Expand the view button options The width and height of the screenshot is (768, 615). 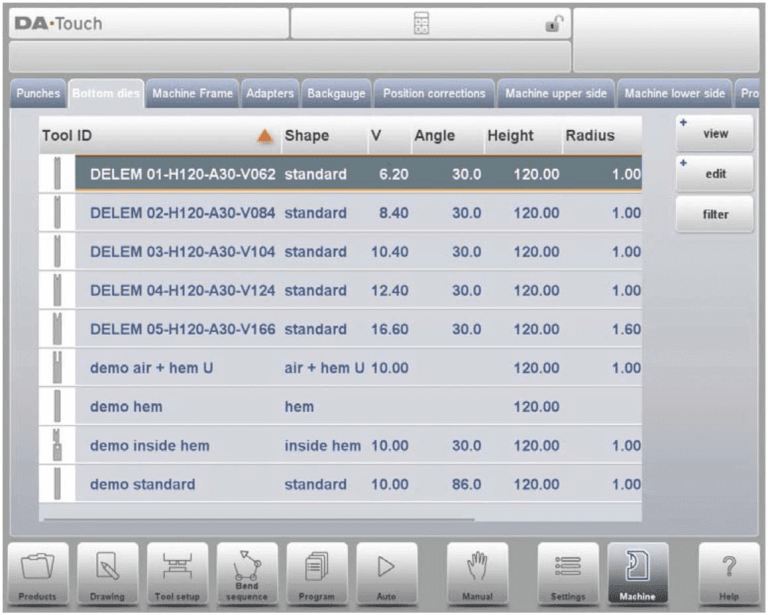pyautogui.click(x=714, y=133)
